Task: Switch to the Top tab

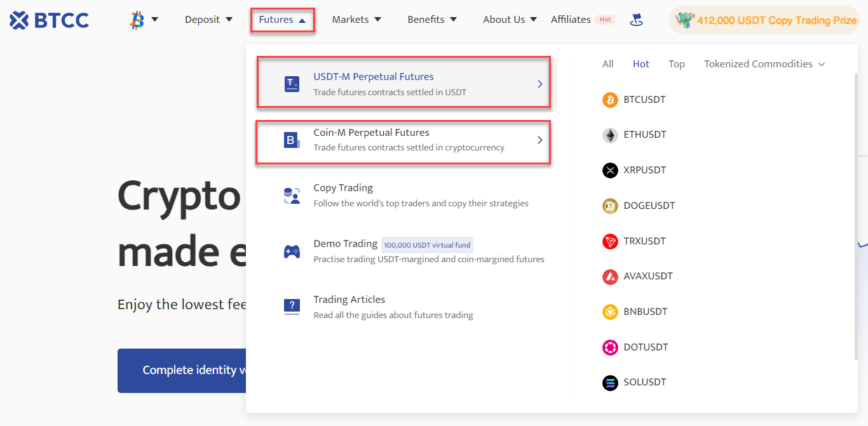Action: [x=677, y=64]
